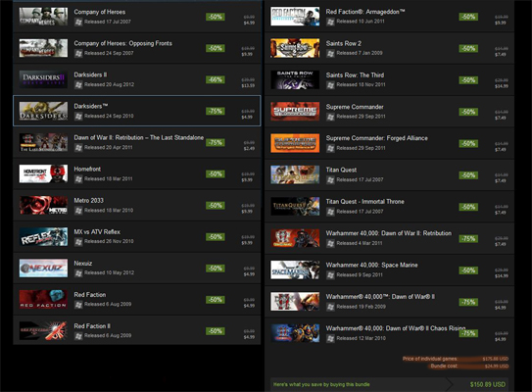Open the Darksiders™ game listing title
The image size is (532, 392).
pyautogui.click(x=91, y=106)
